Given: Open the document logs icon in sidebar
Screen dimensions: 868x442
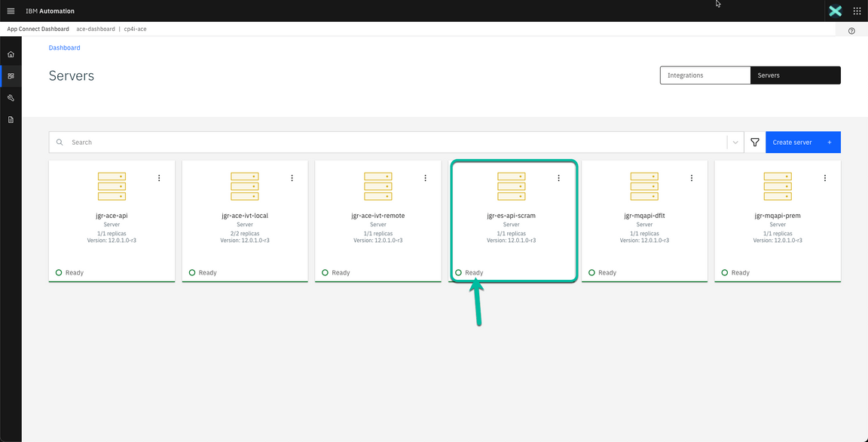Looking at the screenshot, I should point(11,119).
